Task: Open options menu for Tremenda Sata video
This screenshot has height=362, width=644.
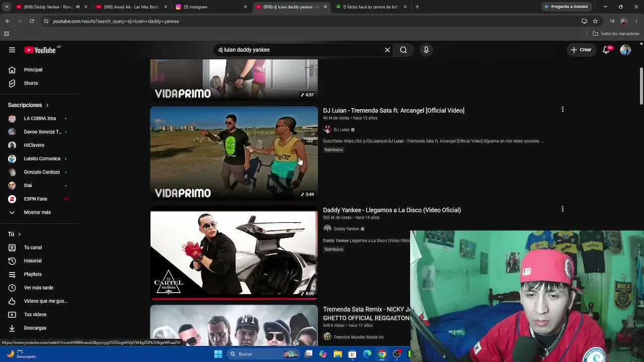Action: tap(562, 110)
